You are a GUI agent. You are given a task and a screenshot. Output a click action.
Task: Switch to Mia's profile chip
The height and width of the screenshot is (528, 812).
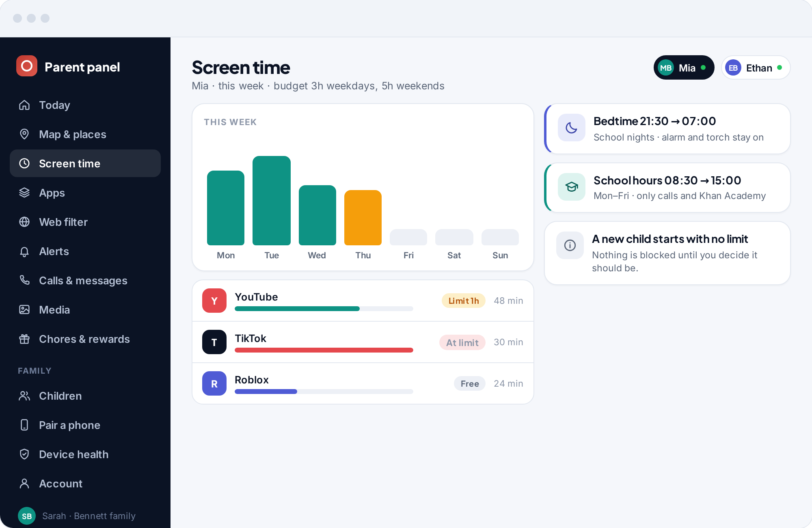(x=684, y=67)
